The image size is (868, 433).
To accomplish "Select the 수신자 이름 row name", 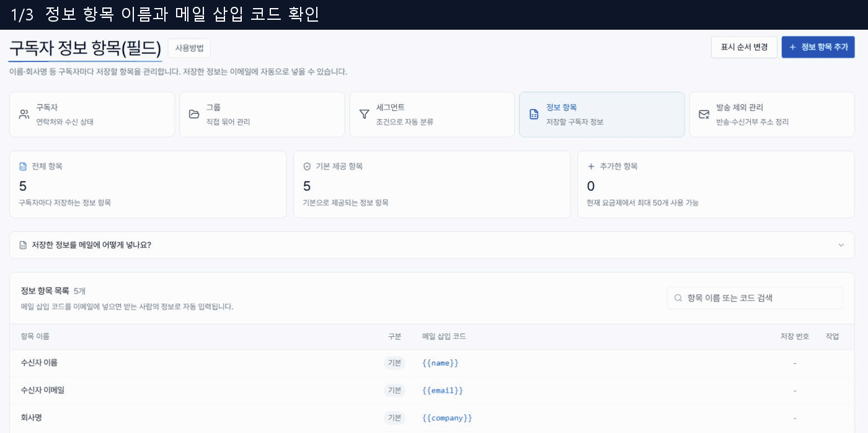I will tap(39, 363).
